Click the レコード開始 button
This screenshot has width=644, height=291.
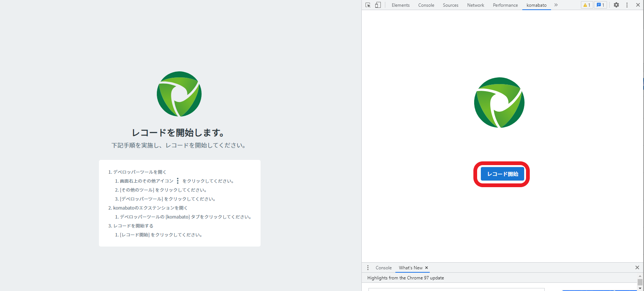click(503, 174)
